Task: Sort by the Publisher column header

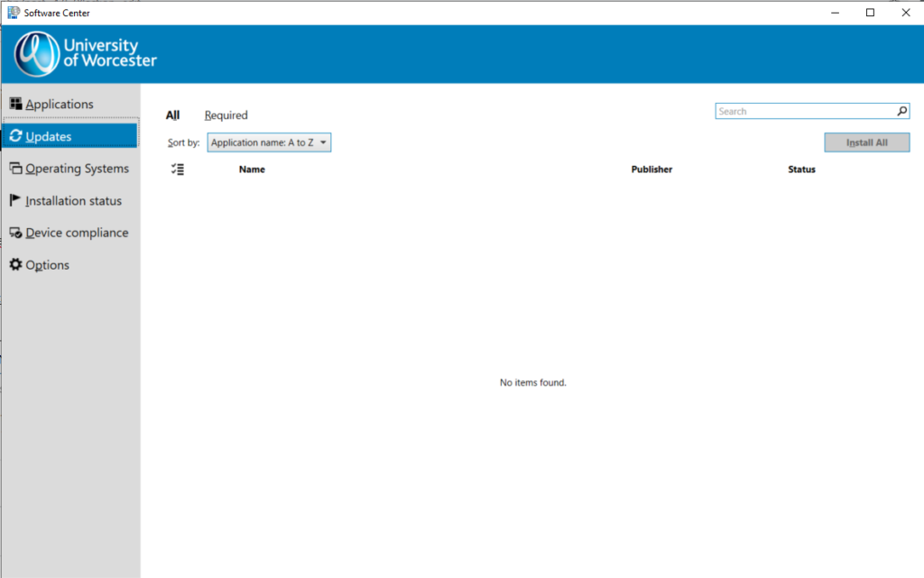Action: [x=651, y=170]
